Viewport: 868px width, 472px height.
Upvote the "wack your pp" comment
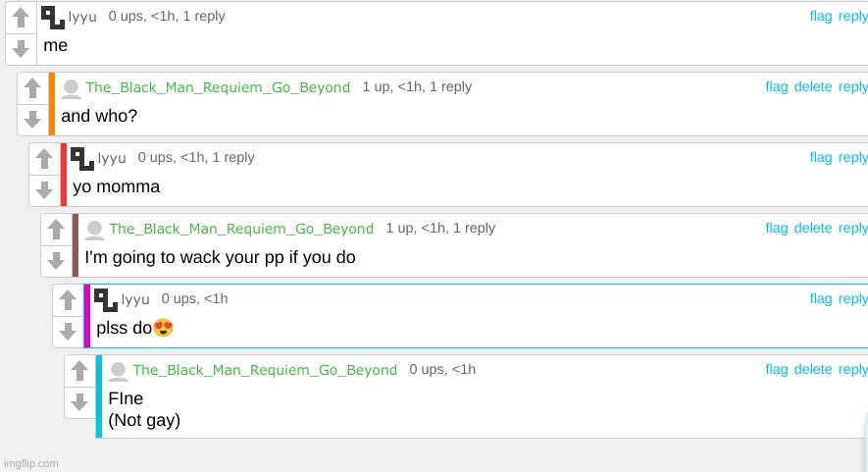coord(56,230)
